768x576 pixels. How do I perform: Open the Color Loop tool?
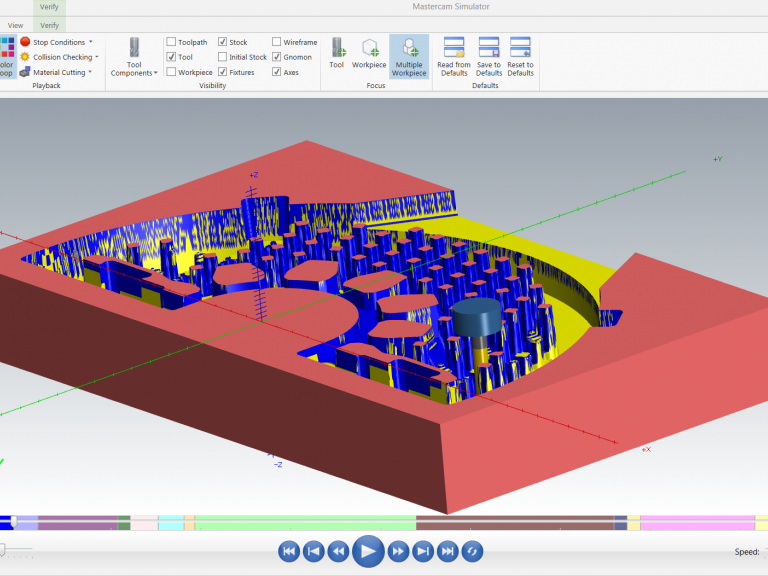pos(7,56)
